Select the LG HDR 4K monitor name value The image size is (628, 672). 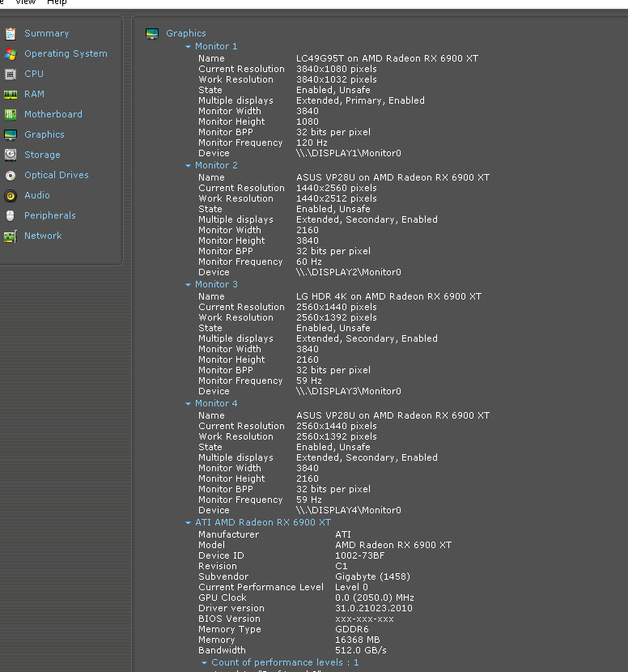[389, 296]
